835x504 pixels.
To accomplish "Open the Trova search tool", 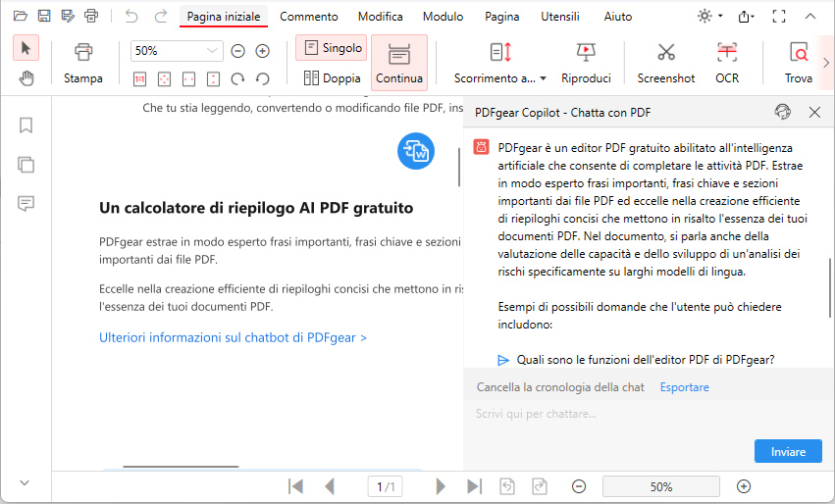I will point(799,63).
